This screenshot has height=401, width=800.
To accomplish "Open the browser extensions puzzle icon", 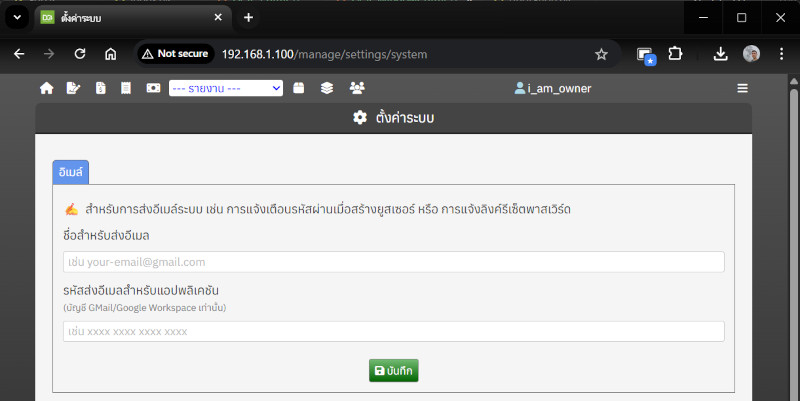I will [x=675, y=54].
